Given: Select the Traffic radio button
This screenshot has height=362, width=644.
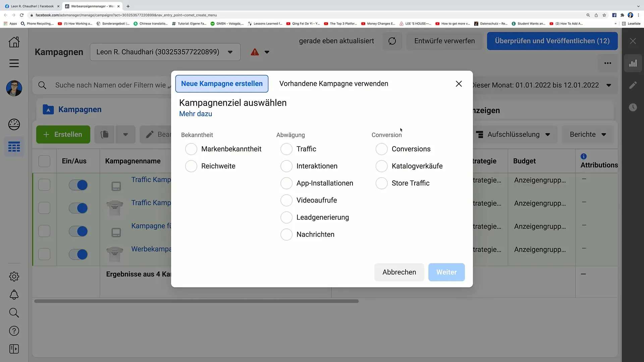Looking at the screenshot, I should pos(286,149).
